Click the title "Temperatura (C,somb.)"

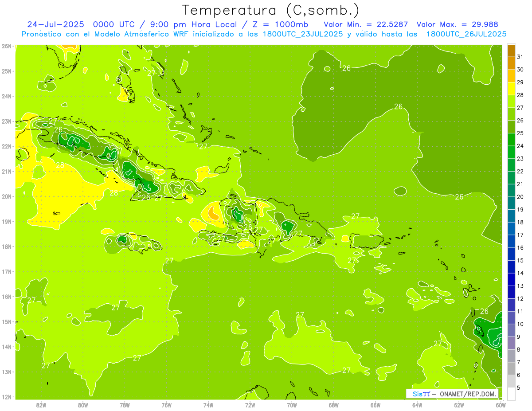pyautogui.click(x=270, y=10)
